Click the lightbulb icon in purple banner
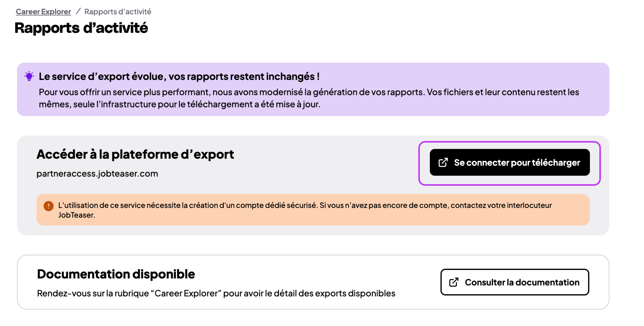Screen dimensions: 644x326 pyautogui.click(x=29, y=76)
